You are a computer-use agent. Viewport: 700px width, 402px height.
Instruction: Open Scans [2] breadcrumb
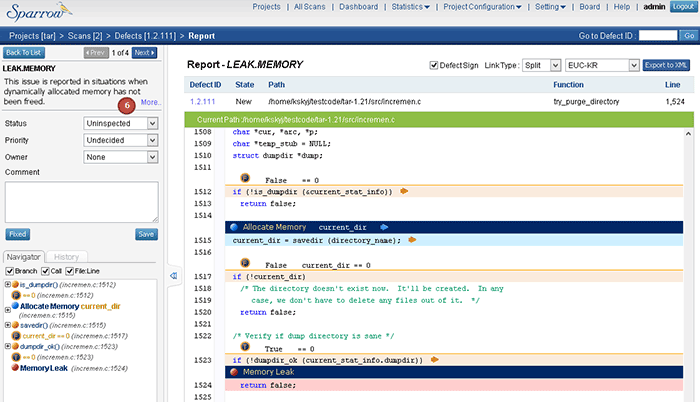coord(85,36)
